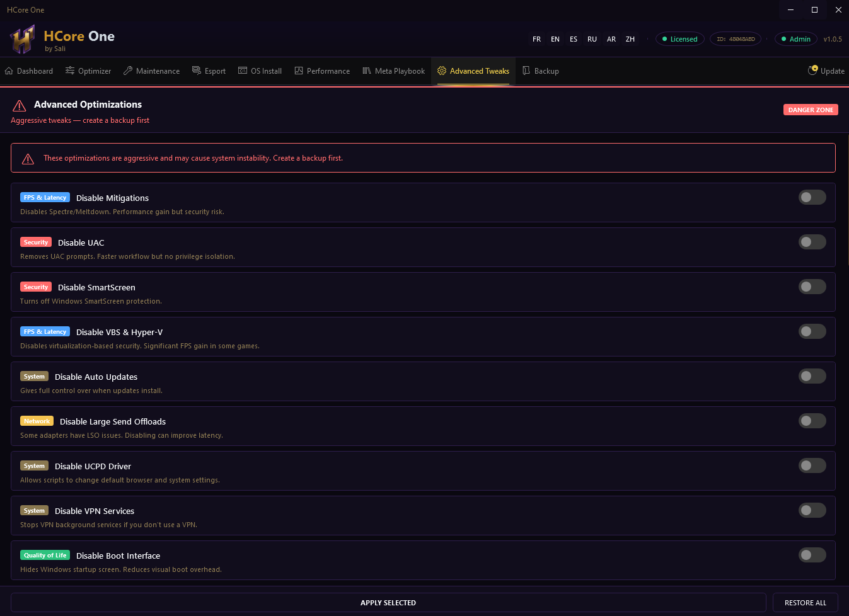Click the Dashboard home icon
The image size is (849, 616).
[9, 71]
